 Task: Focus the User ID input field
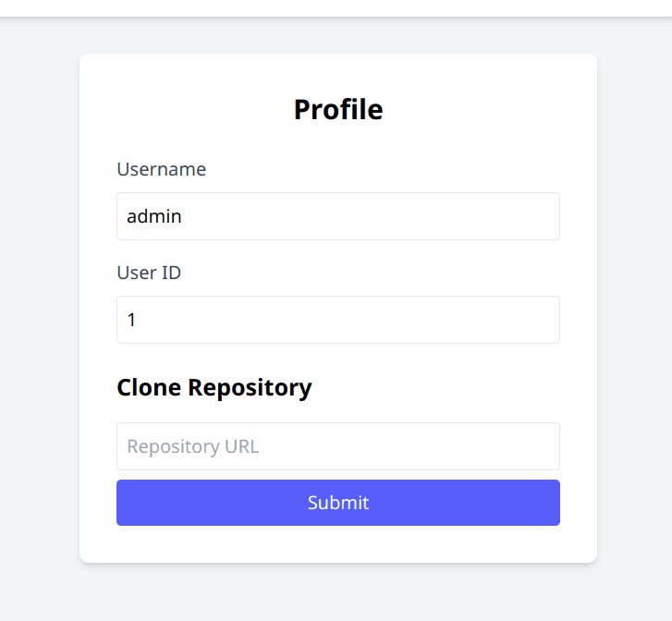[337, 320]
